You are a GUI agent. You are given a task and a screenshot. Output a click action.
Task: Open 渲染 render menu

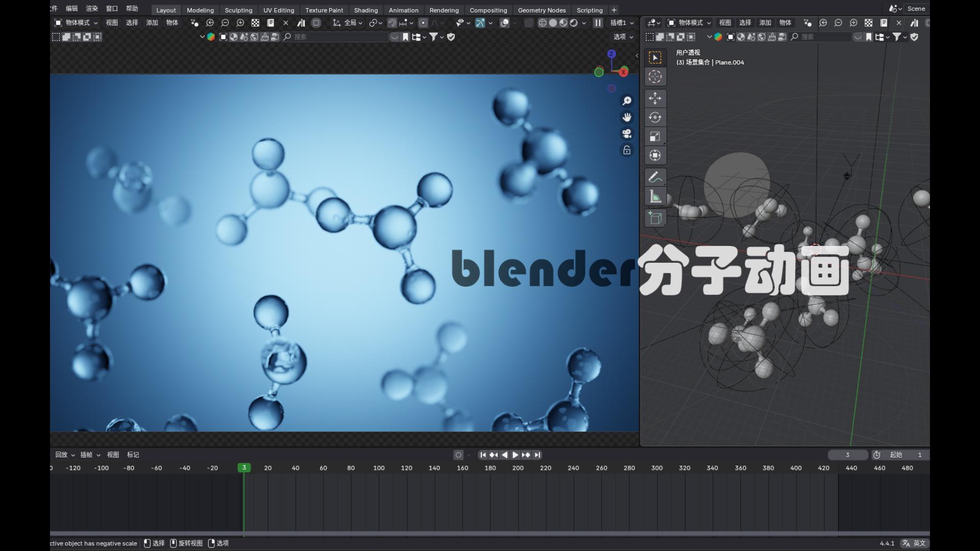click(92, 9)
